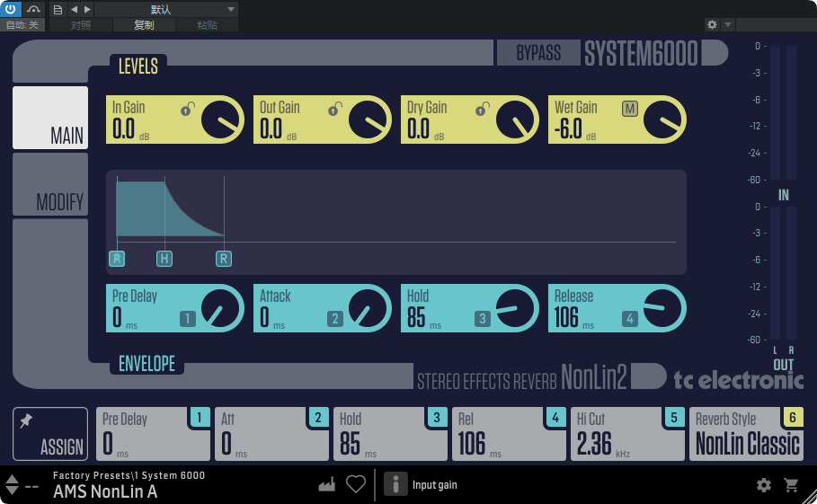This screenshot has width=817, height=504.
Task: Click the 对照 compare button
Action: pyautogui.click(x=81, y=25)
